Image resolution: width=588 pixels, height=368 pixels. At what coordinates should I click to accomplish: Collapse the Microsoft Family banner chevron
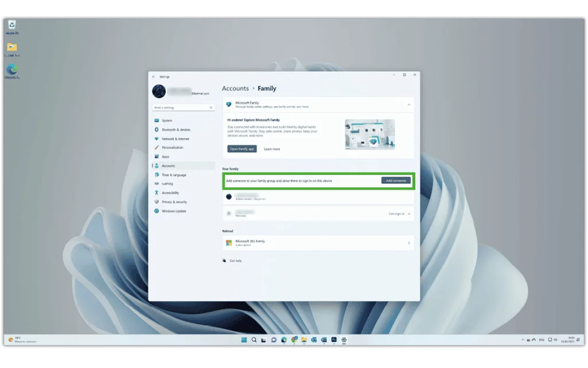[x=409, y=105]
